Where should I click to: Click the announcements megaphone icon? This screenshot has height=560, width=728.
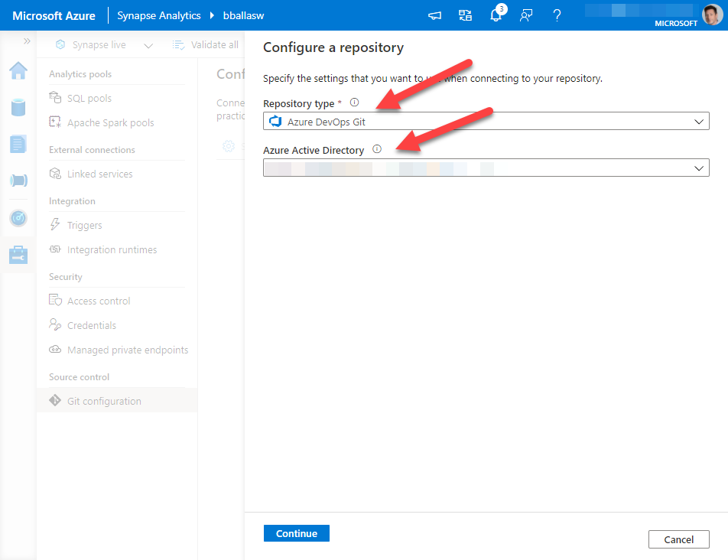pos(434,16)
